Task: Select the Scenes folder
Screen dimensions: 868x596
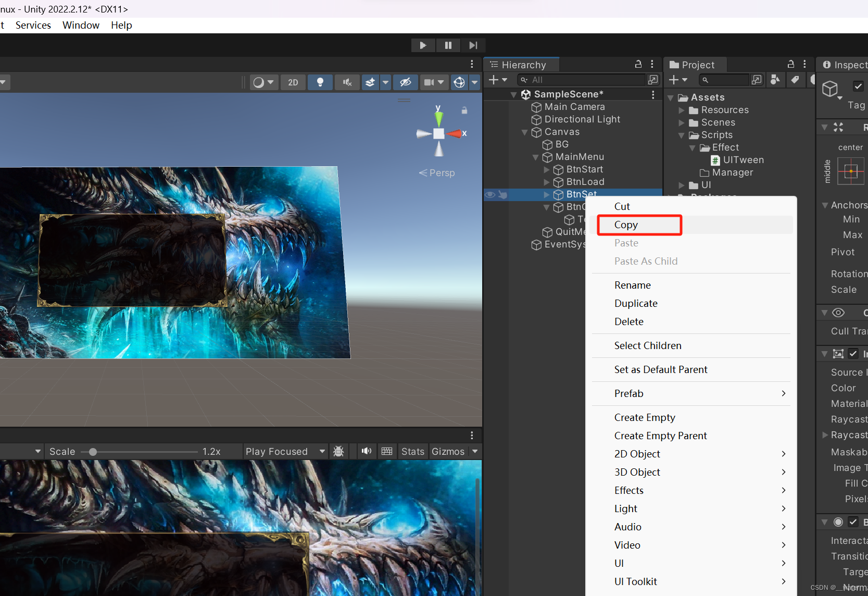Action: [x=718, y=122]
